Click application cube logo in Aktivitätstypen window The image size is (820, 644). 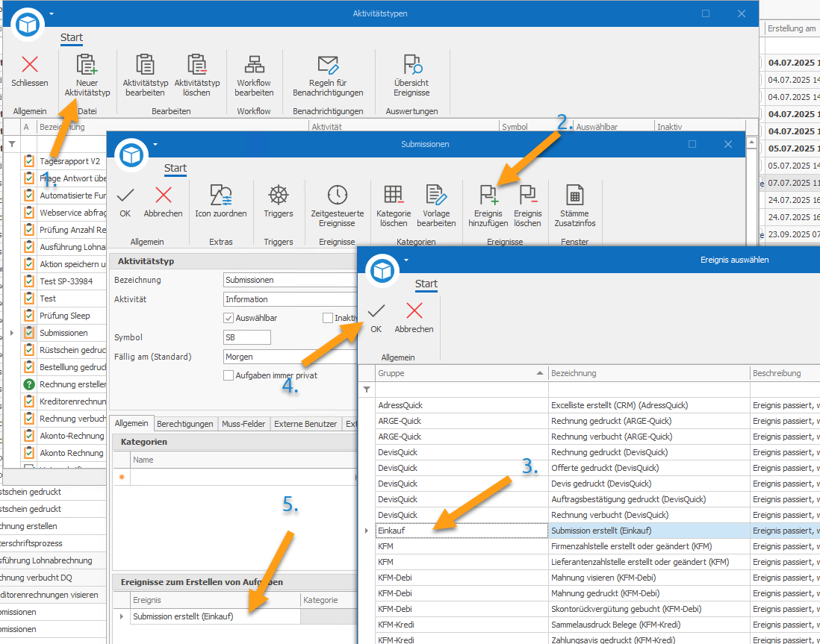pos(27,25)
